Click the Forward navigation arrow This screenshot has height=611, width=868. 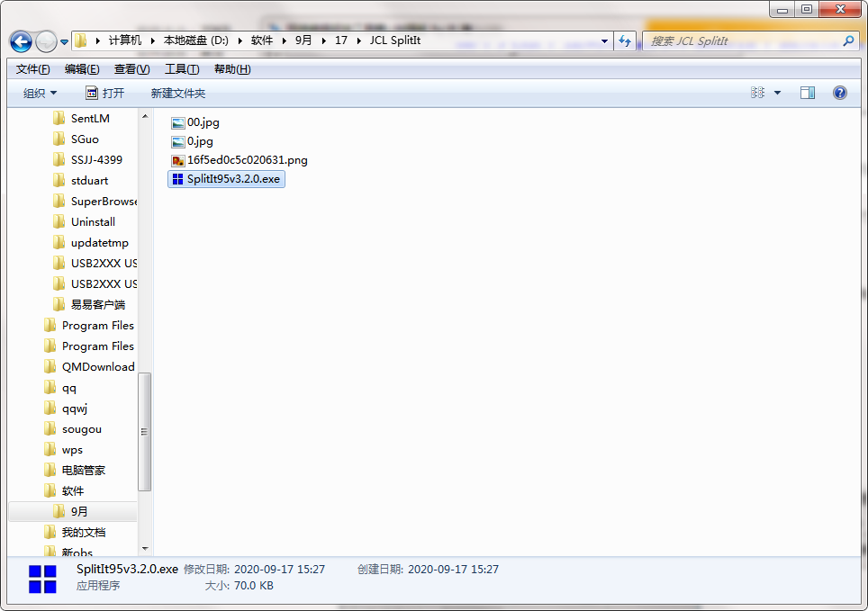coord(46,41)
